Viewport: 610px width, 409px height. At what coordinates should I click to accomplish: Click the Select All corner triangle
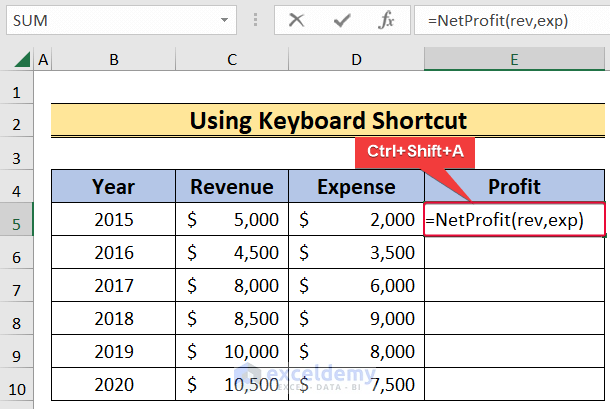[17, 61]
